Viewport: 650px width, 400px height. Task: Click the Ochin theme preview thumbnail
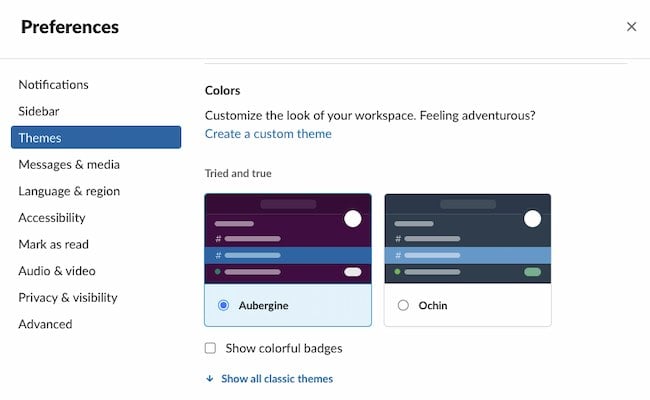coord(468,239)
